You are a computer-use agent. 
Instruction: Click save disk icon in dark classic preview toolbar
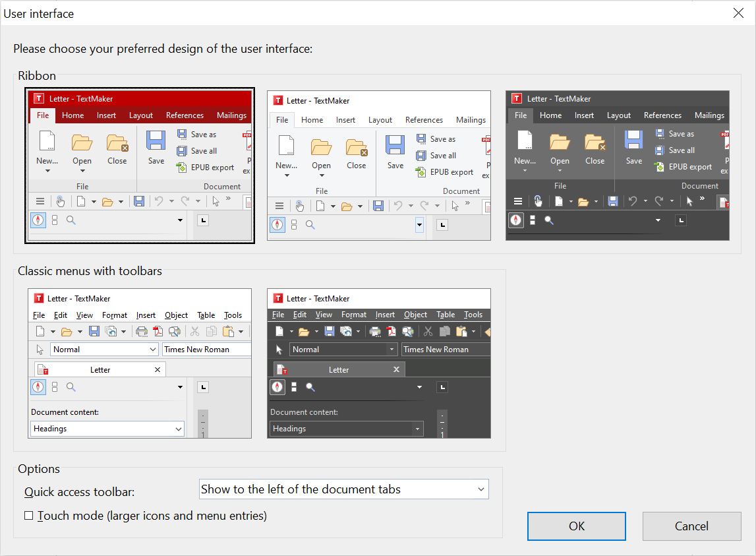click(x=330, y=332)
